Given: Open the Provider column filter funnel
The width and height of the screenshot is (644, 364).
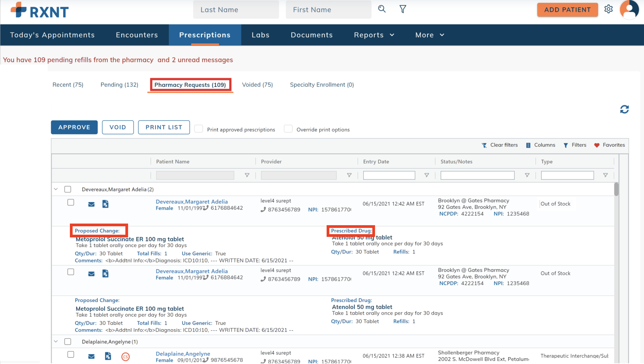Looking at the screenshot, I should click(349, 175).
